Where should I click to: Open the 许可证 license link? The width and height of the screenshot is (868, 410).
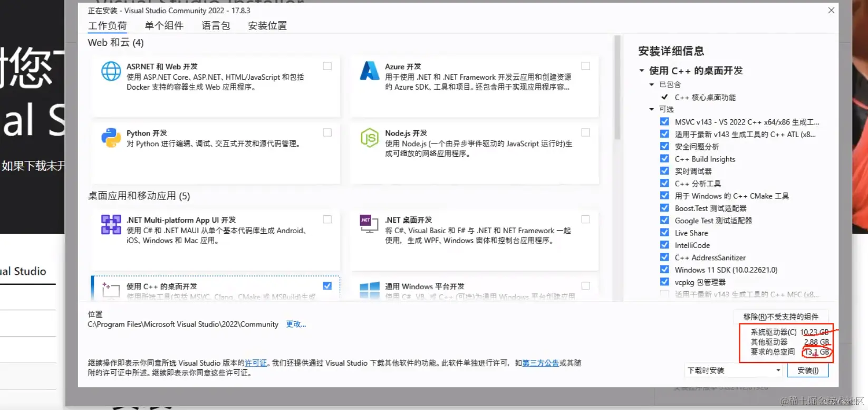coord(256,363)
